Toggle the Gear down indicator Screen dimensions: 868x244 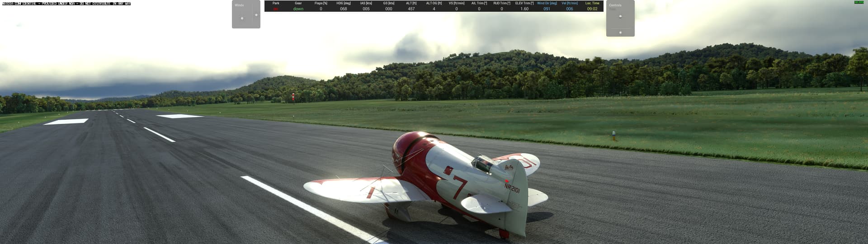click(x=298, y=9)
